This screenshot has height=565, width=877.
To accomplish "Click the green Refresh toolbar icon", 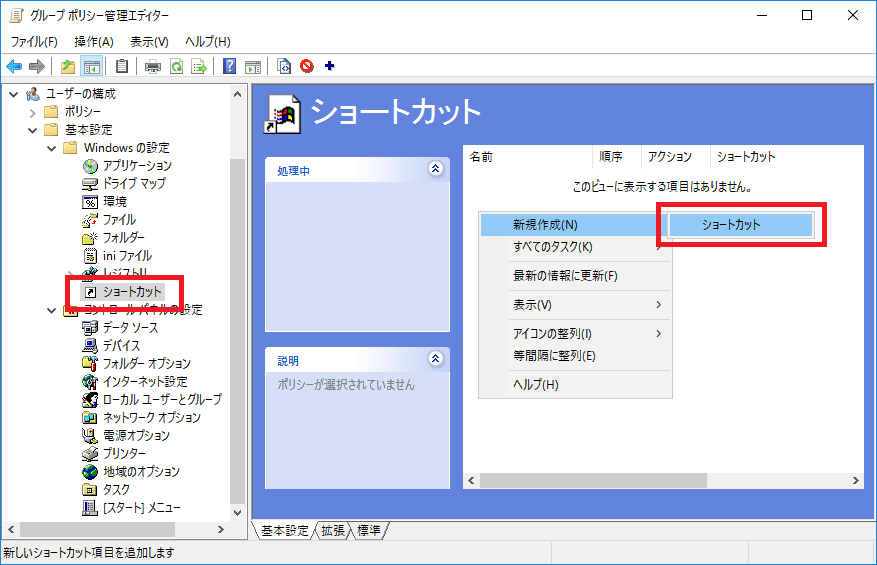I will [x=176, y=67].
